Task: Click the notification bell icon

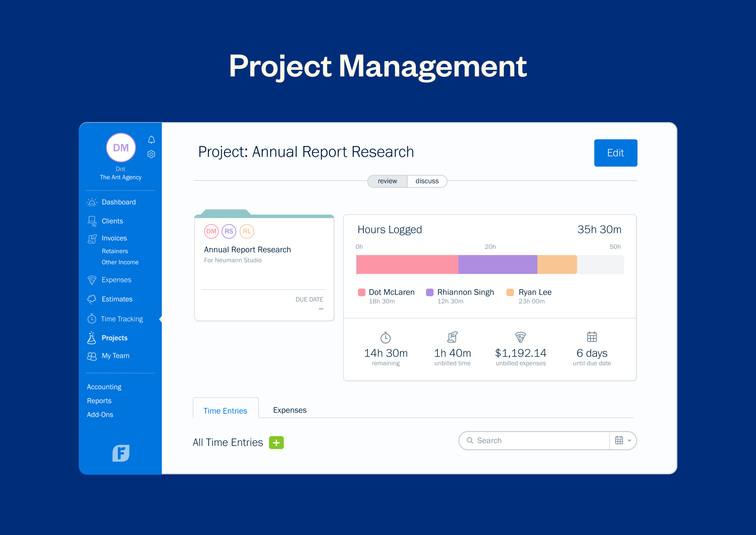Action: pos(152,139)
